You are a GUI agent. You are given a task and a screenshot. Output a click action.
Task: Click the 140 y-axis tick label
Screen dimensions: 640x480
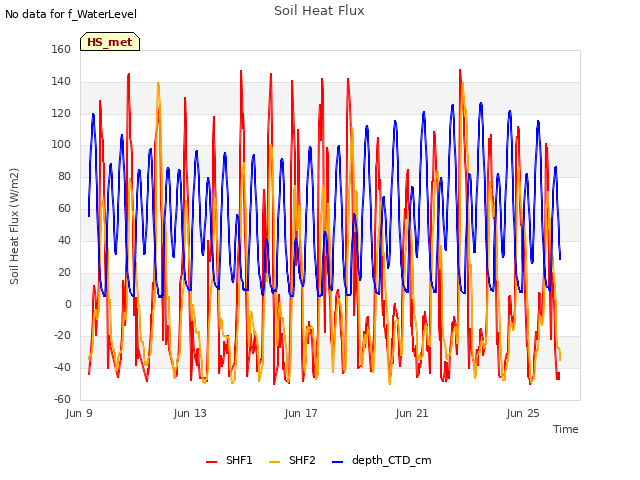point(61,81)
